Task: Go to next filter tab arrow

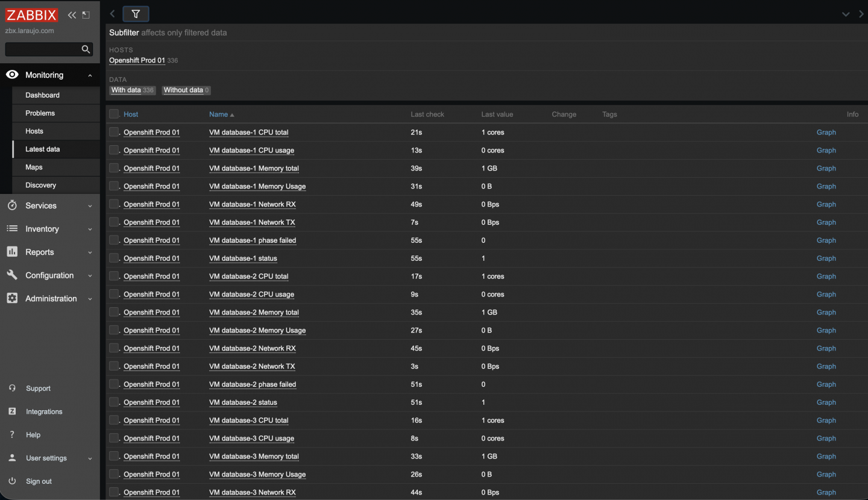Action: point(861,14)
